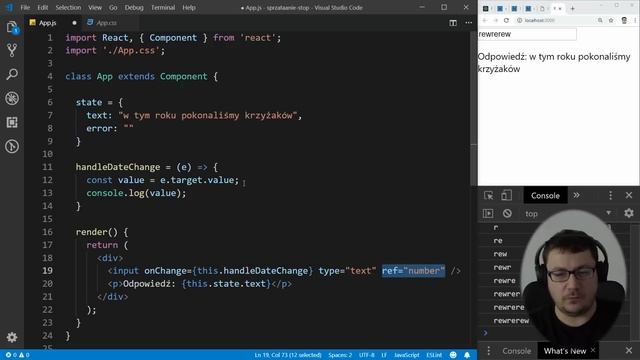
Task: Click the Odpowiedź paragraph on the page
Action: [x=554, y=63]
